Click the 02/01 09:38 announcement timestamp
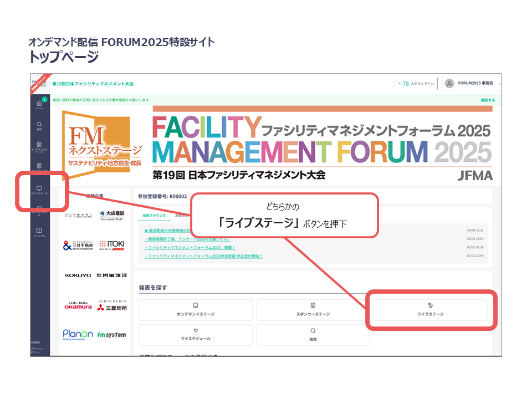Screen dimensions: 532x399 (475, 247)
